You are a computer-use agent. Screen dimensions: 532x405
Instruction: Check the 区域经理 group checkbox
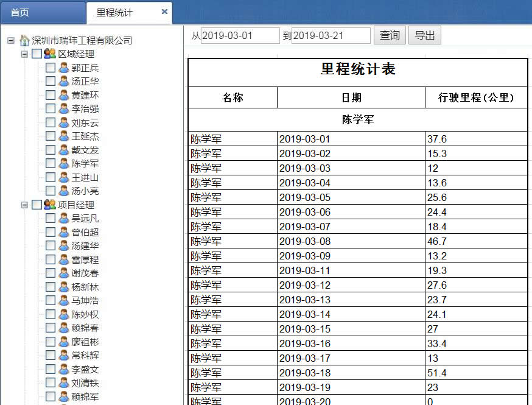37,54
